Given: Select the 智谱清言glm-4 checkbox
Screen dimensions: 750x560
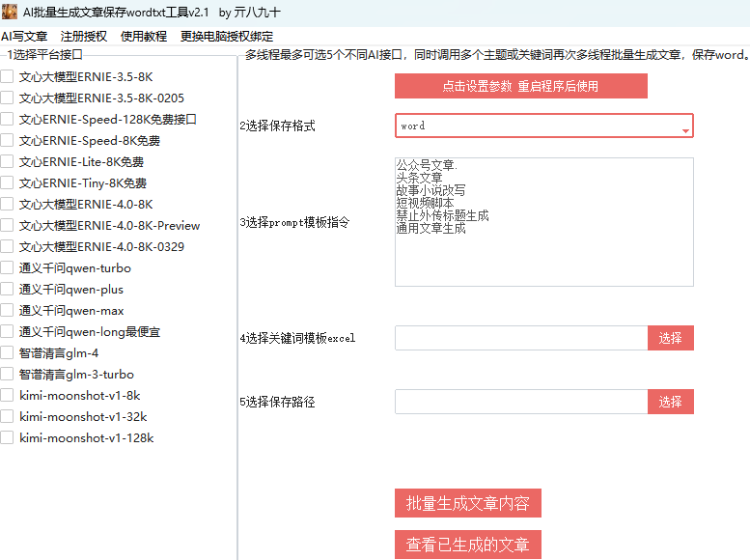Looking at the screenshot, I should pos(8,352).
